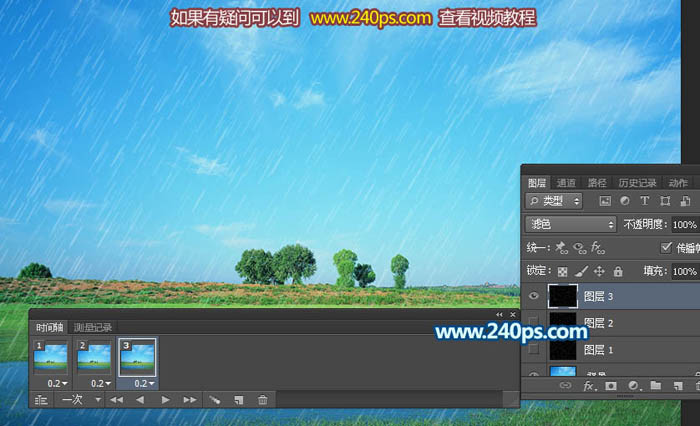Click 图层 1 layer thumbnail
Screen dimensions: 700x426
562,350
